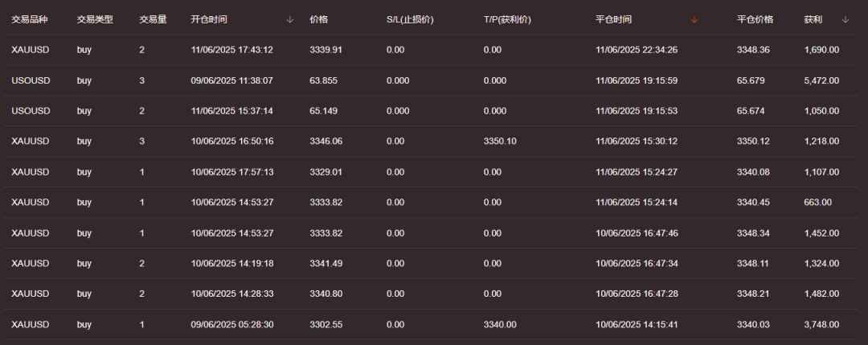Viewport: 868px width, 345px height.
Task: Click the 平仓价格 column header
Action: tap(755, 19)
